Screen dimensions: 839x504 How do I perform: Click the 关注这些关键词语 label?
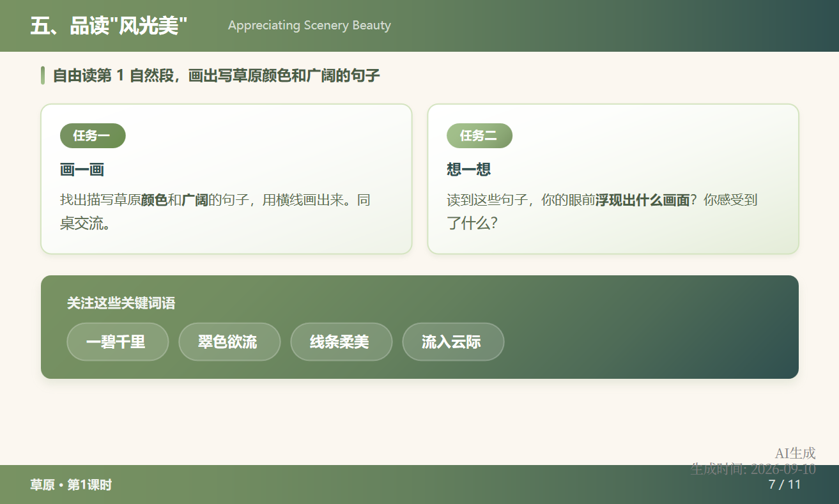[121, 303]
